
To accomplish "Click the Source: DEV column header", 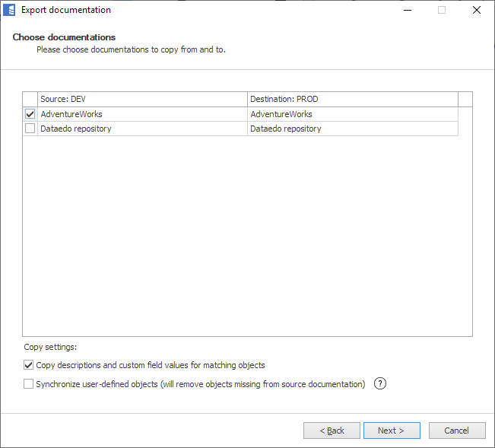I will (142, 100).
